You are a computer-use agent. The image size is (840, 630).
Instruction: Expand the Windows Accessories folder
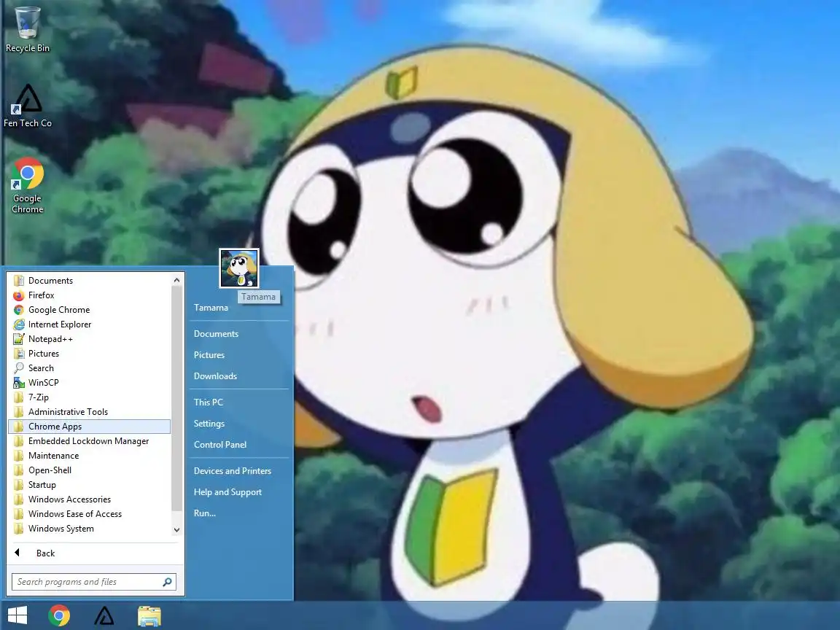pos(90,499)
